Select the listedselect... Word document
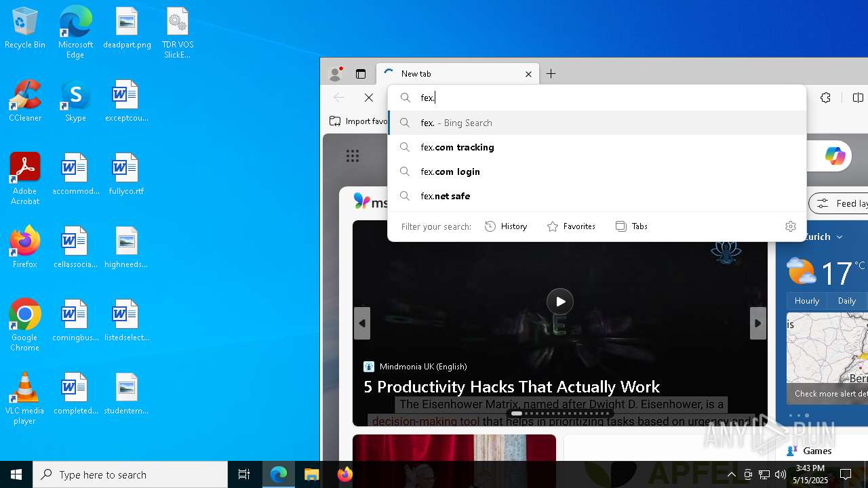This screenshot has height=488, width=868. pyautogui.click(x=127, y=321)
